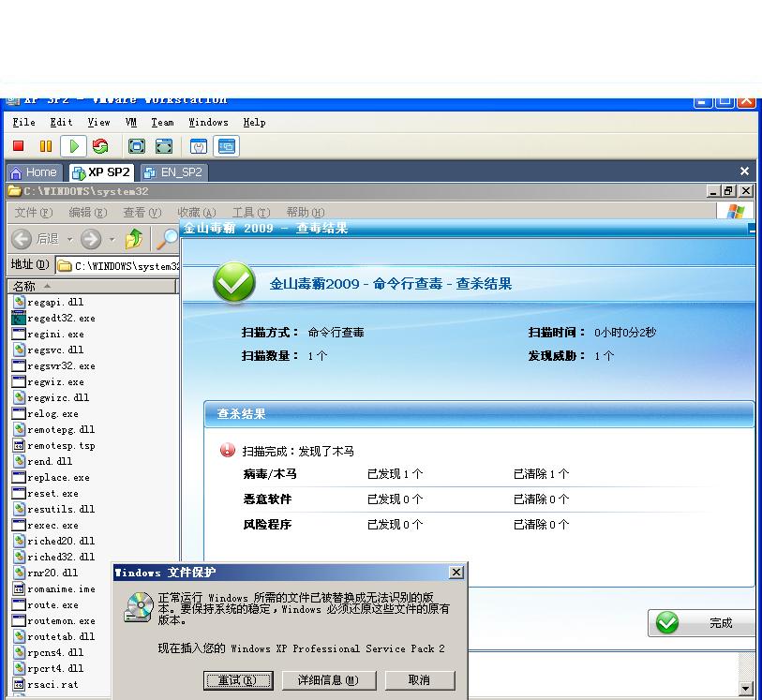Select the remotesp.tsp file
The image size is (762, 700).
pos(54,445)
